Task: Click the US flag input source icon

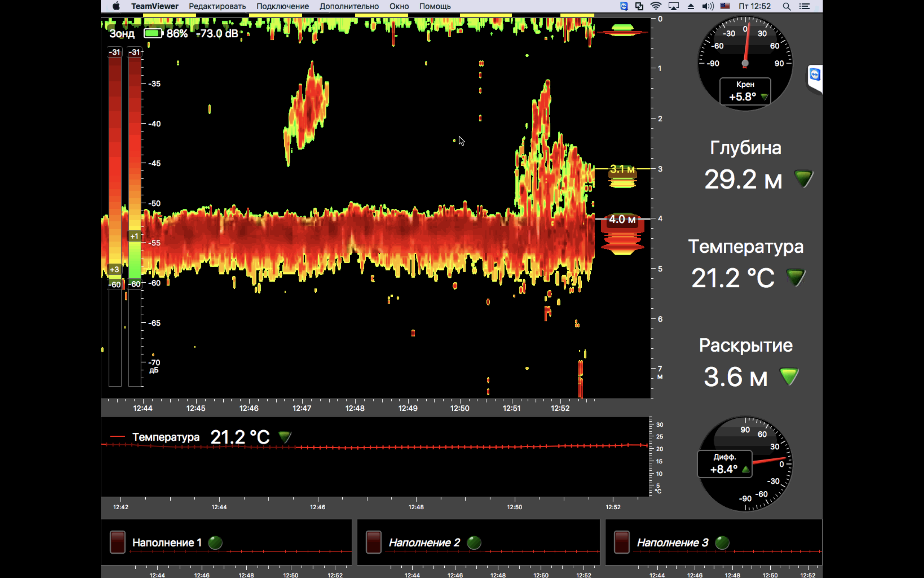Action: click(x=725, y=6)
